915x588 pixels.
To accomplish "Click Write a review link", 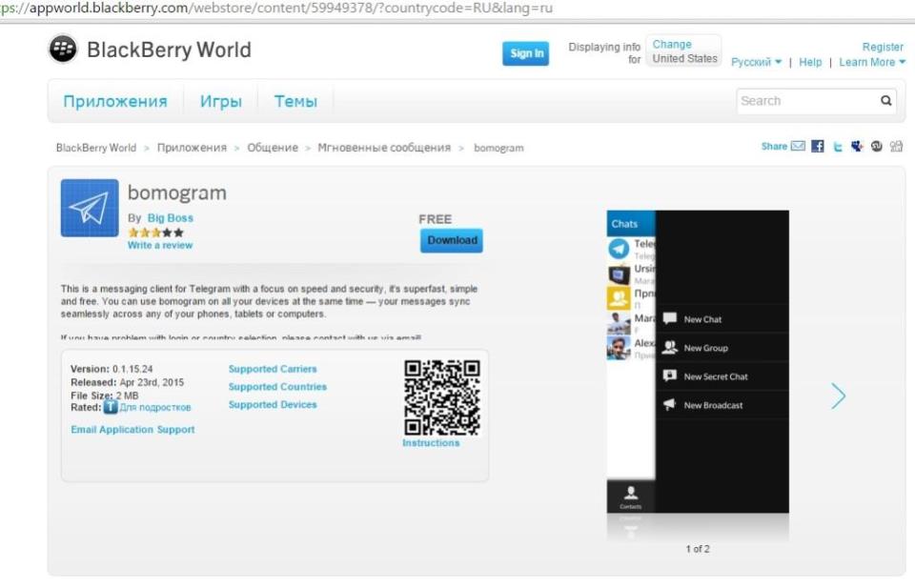I will coord(160,245).
